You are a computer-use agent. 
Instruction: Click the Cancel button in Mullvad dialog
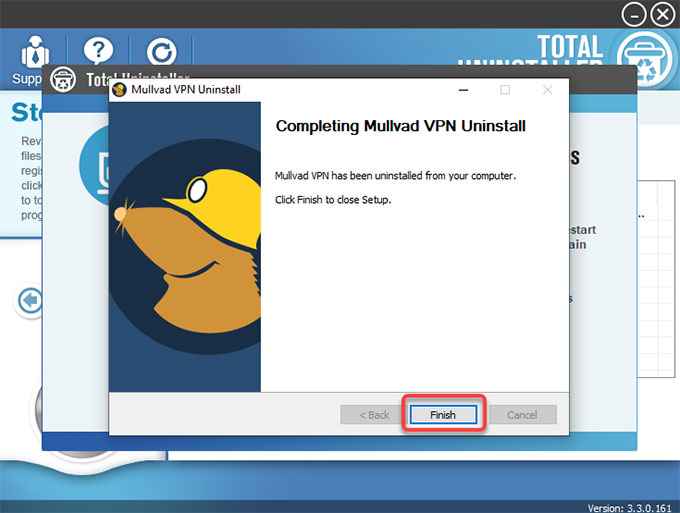tap(523, 415)
